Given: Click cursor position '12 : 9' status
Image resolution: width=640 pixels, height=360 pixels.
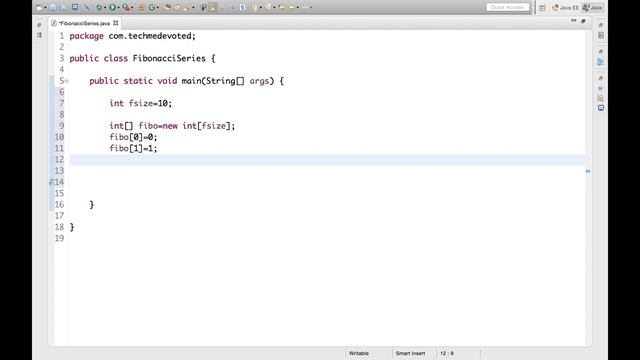Looking at the screenshot, I should [x=447, y=353].
